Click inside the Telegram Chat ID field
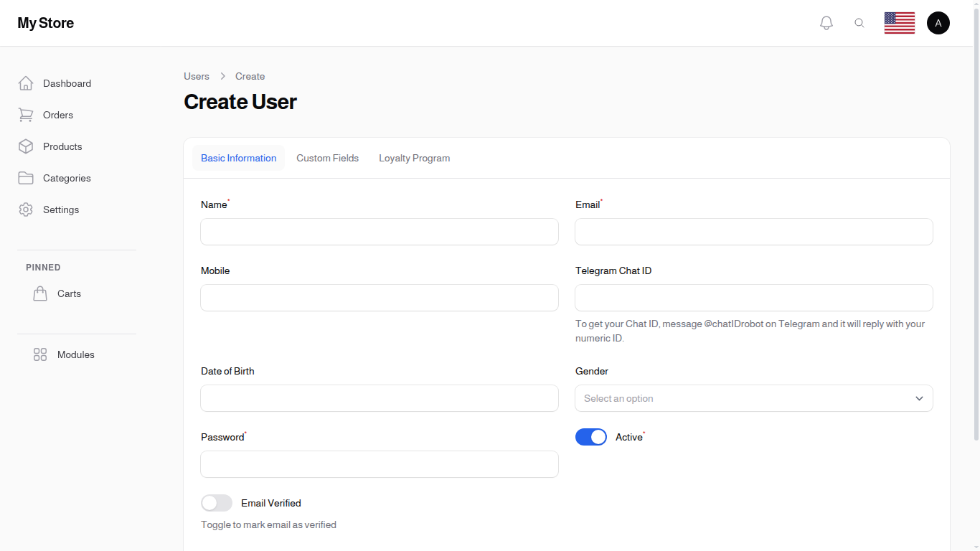The image size is (980, 551). coord(753,298)
